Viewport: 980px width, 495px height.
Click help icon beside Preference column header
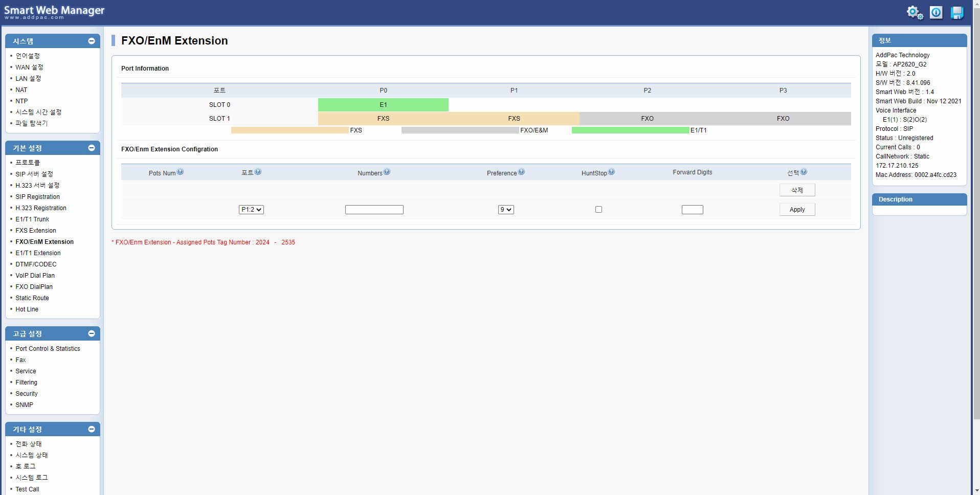(521, 172)
